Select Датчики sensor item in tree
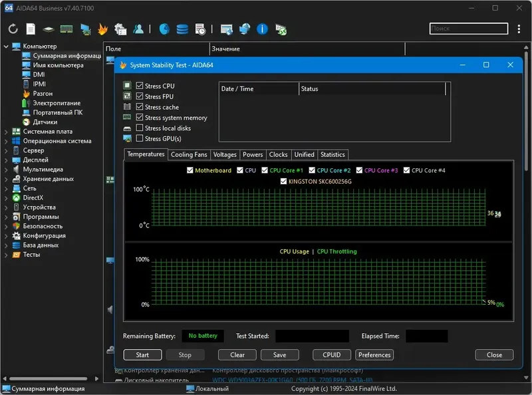This screenshot has width=532, height=395. pyautogui.click(x=45, y=122)
